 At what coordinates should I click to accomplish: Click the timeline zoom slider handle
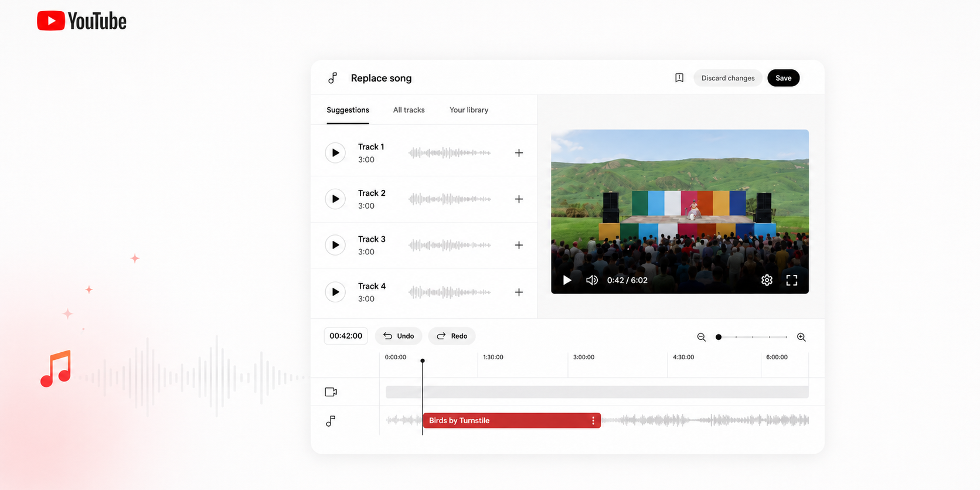coord(719,337)
